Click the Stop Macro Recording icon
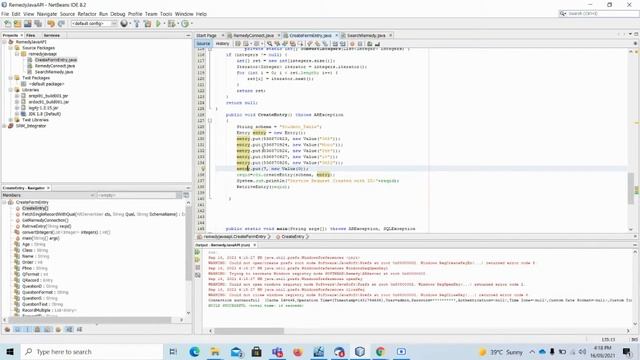The height and width of the screenshot is (360, 640). 360,44
